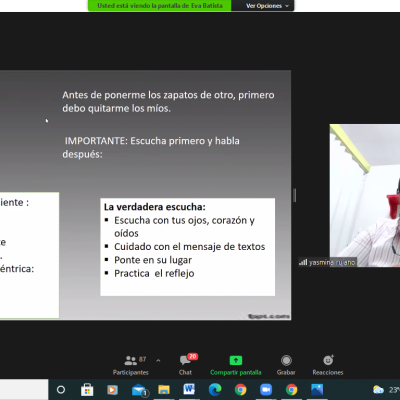400x400 pixels.
Task: Click the bullet 'Ponte en su lugar'
Action: 153,260
